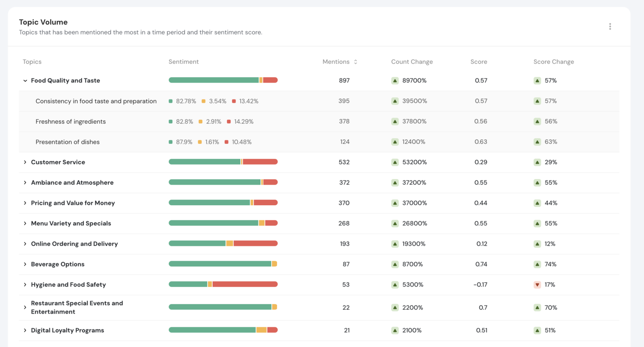The width and height of the screenshot is (644, 347).
Task: Expand the Online Ordering and Delivery topic
Action: tap(25, 244)
